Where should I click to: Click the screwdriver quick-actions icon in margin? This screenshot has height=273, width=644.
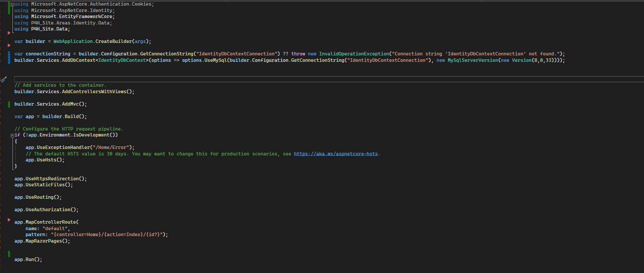point(4,79)
